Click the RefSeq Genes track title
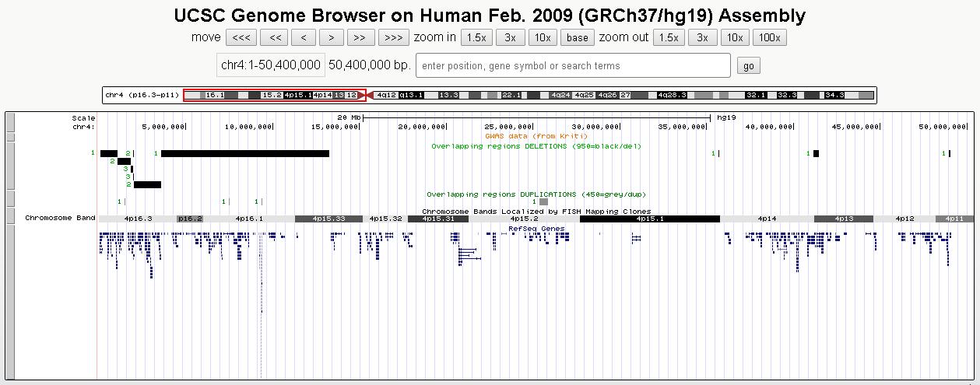Image resolution: width=980 pixels, height=385 pixels. point(536,228)
